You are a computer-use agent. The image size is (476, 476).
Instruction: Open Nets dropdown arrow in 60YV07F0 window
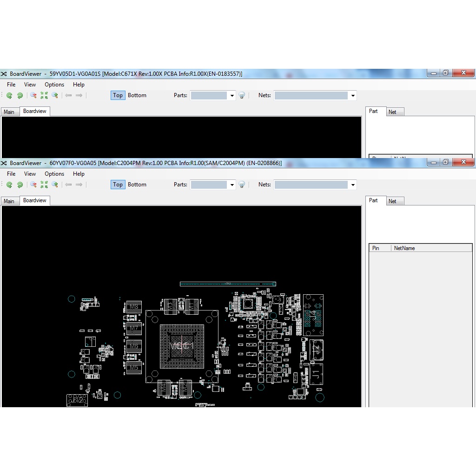(x=353, y=185)
